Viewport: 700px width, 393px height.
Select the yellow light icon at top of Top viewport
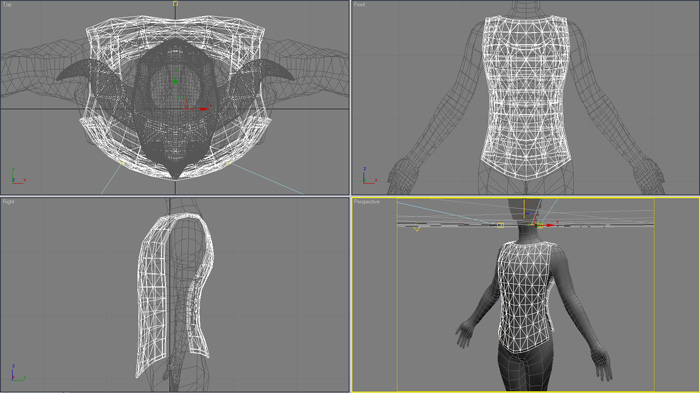click(x=175, y=4)
